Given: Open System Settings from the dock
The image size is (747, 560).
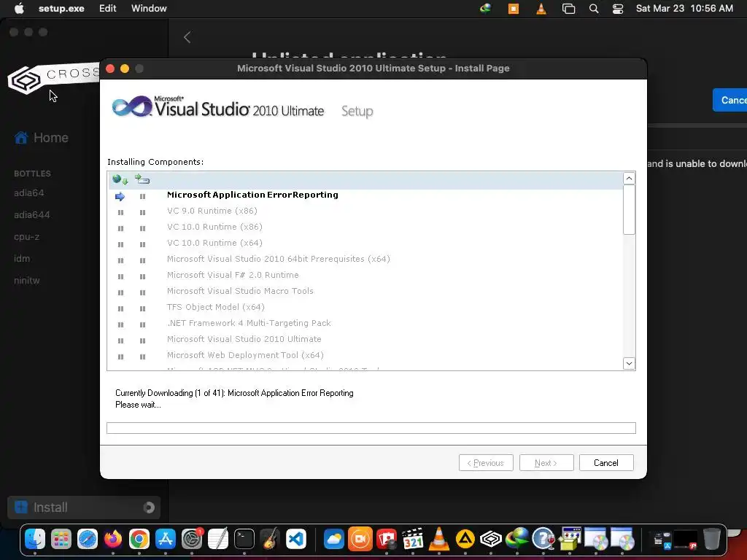Looking at the screenshot, I should click(192, 539).
